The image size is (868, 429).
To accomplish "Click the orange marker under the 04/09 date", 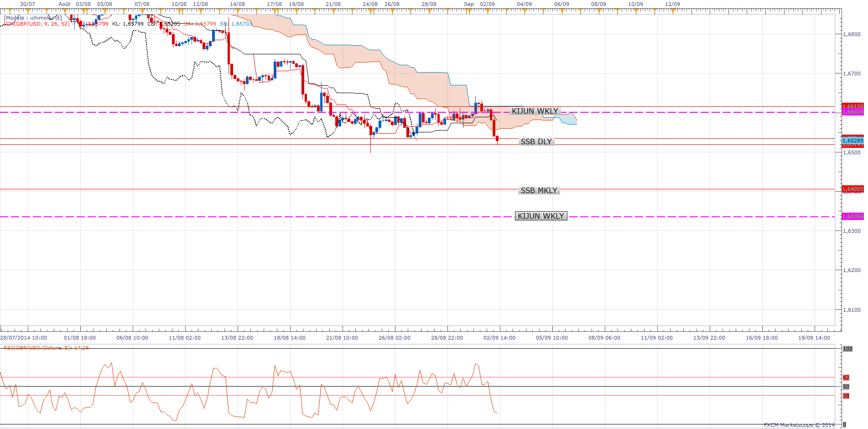I will pos(524,10).
